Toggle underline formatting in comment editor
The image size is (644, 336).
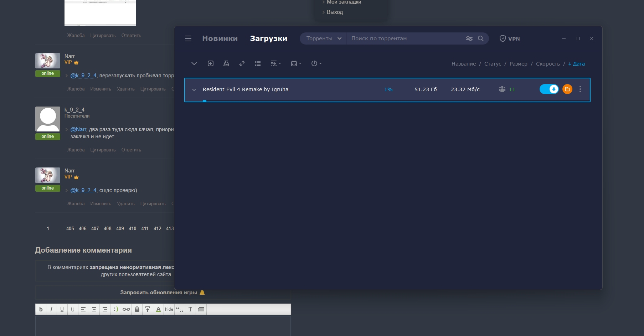point(62,309)
